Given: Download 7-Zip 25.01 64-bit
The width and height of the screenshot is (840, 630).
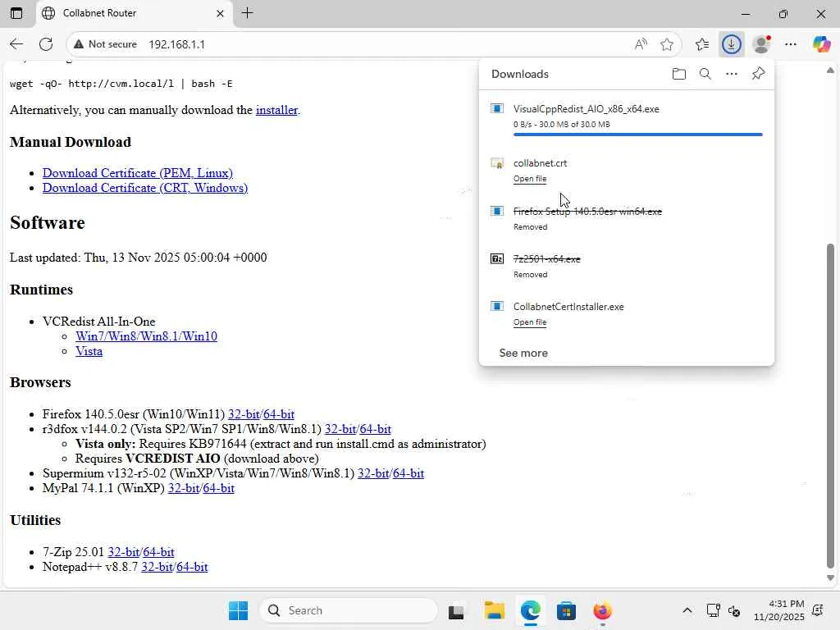Looking at the screenshot, I should 158,552.
